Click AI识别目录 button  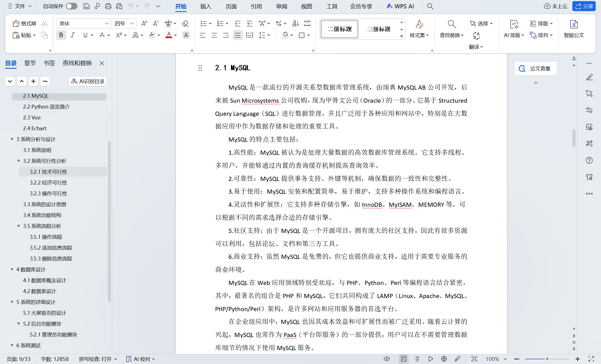pos(88,81)
